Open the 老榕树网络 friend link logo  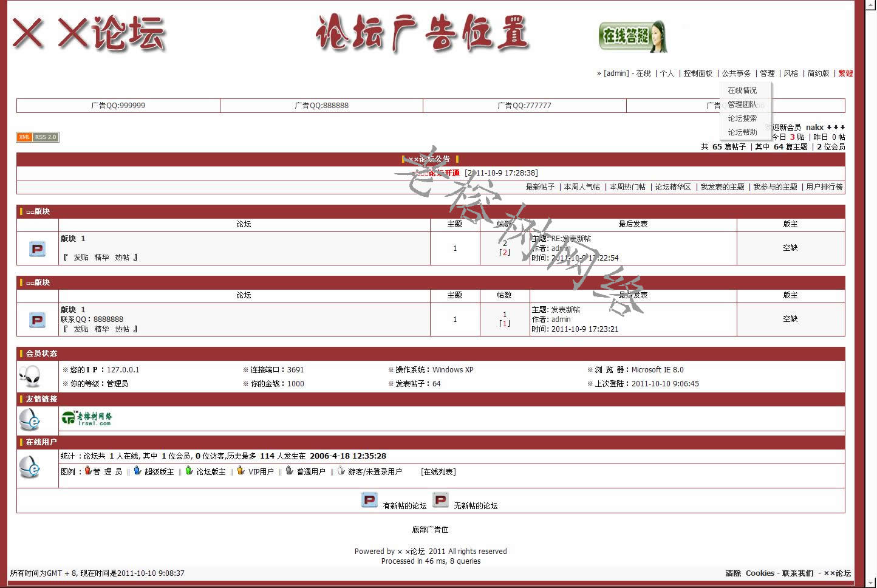pos(86,418)
